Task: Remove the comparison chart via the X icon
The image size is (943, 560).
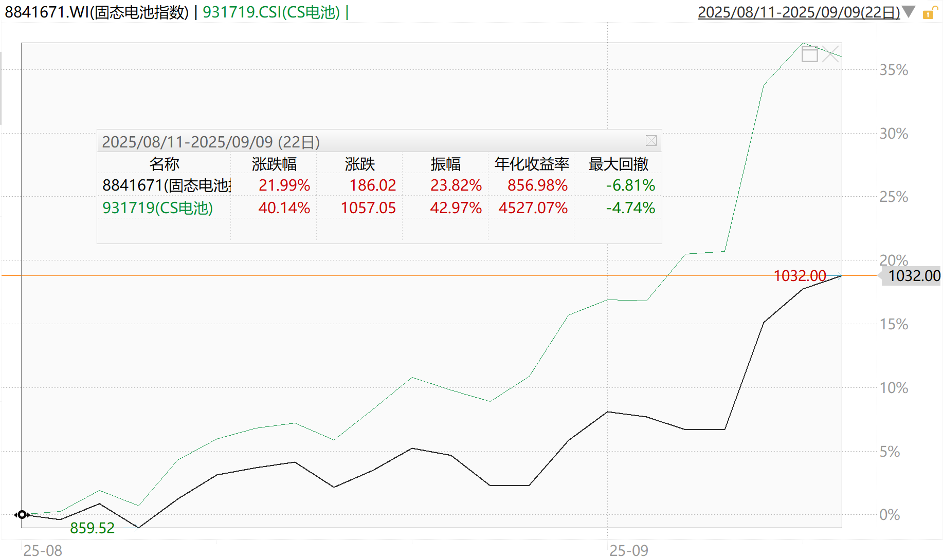Action: point(830,53)
